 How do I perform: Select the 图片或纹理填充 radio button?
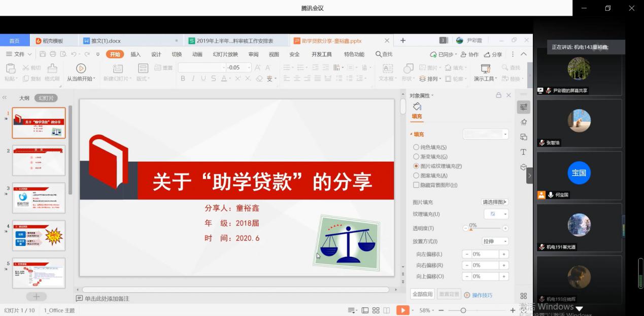coord(416,166)
